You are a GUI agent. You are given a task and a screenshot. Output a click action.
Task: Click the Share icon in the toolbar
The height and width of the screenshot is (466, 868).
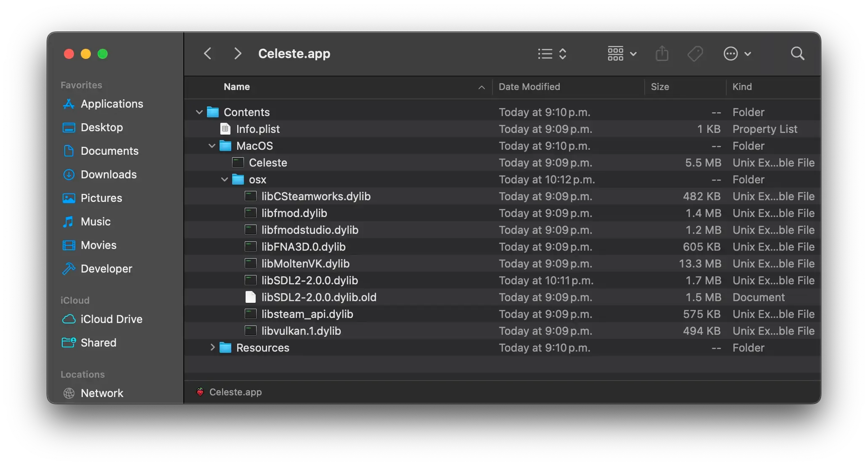[662, 53]
